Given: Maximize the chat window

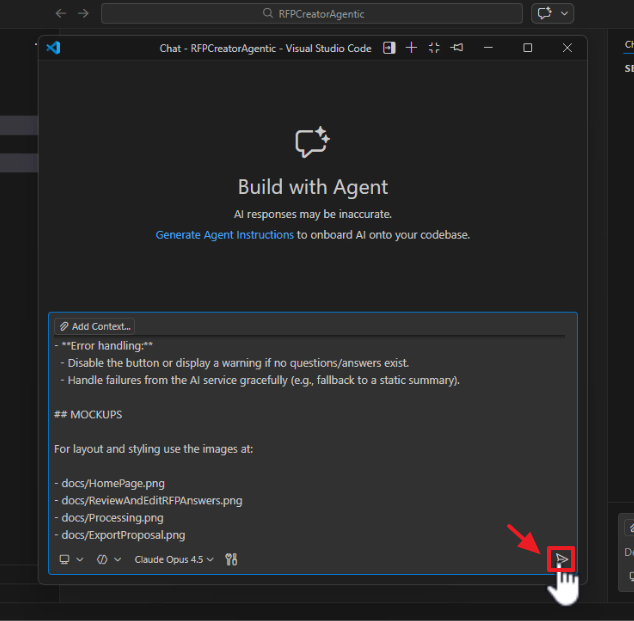Looking at the screenshot, I should (x=528, y=48).
